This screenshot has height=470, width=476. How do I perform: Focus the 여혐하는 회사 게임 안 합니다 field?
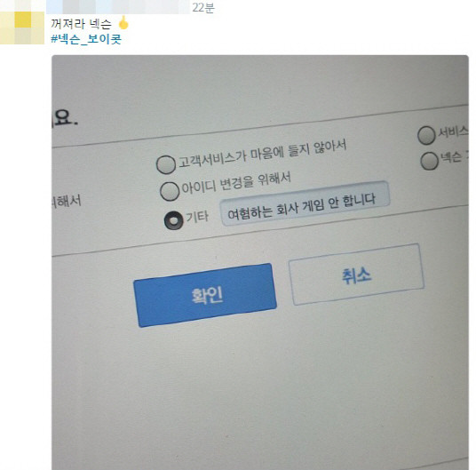[305, 203]
